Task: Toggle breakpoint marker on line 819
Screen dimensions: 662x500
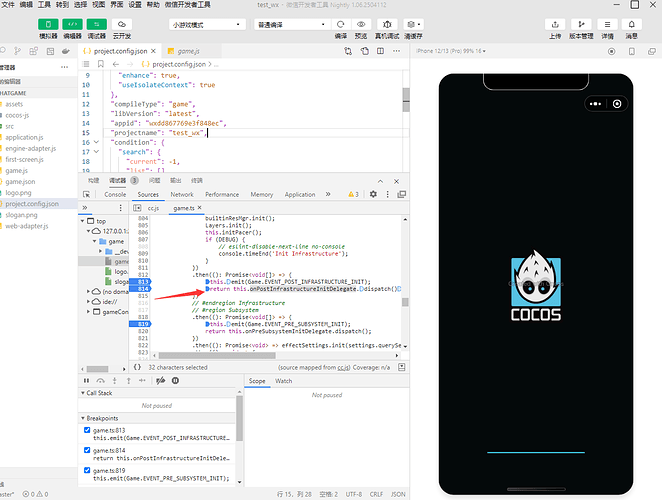Action: point(140,324)
